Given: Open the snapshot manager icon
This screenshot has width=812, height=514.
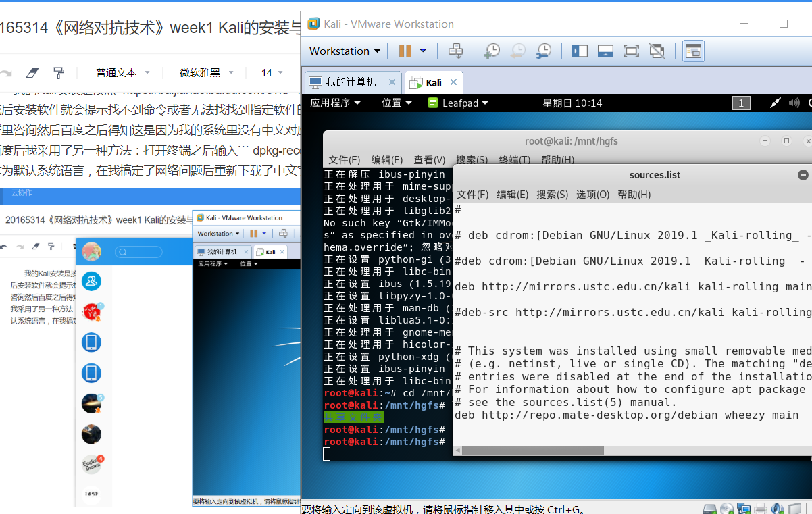Looking at the screenshot, I should coord(544,51).
